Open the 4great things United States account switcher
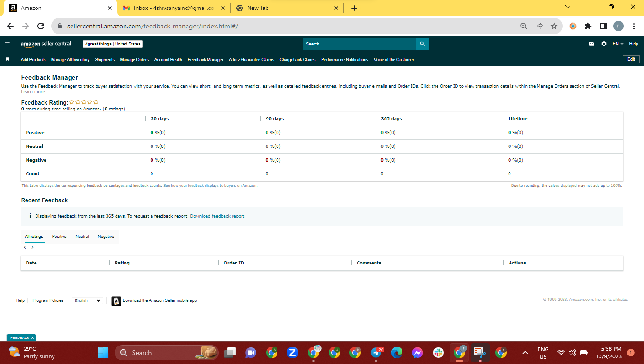 [x=113, y=44]
